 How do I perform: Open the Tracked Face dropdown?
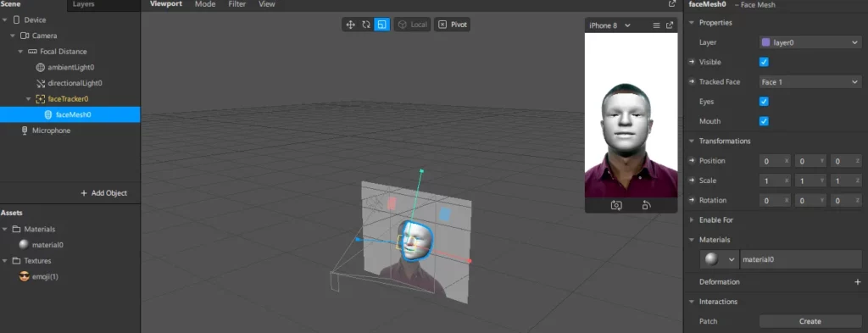coord(810,82)
